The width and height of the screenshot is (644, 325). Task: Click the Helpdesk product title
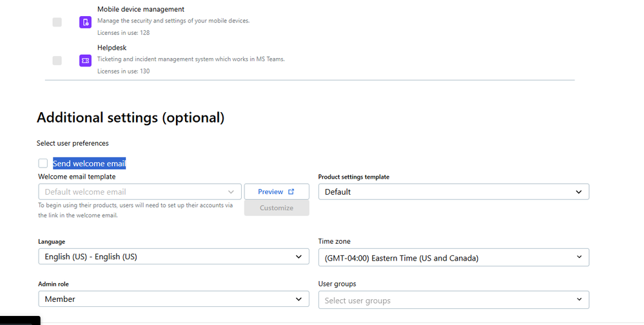coord(112,48)
